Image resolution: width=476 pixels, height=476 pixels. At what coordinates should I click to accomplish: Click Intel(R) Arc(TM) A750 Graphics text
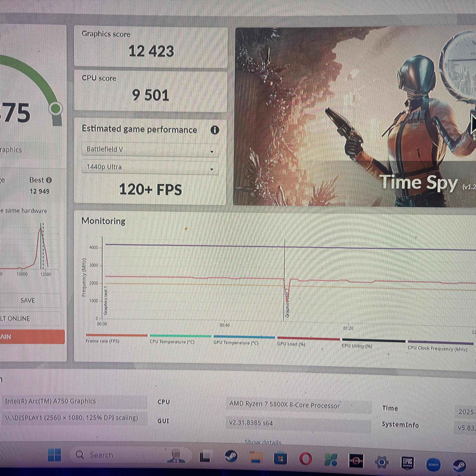50,401
